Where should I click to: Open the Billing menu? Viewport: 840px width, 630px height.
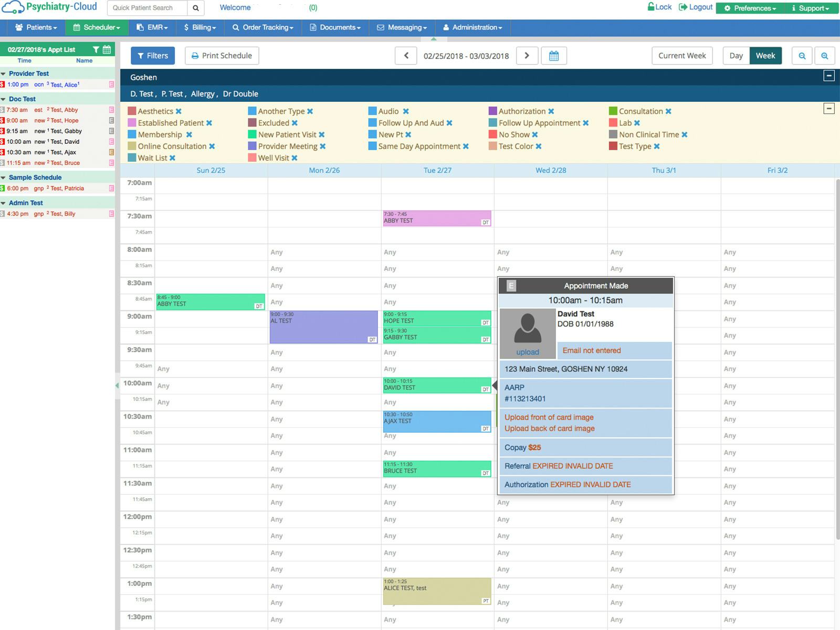(199, 27)
